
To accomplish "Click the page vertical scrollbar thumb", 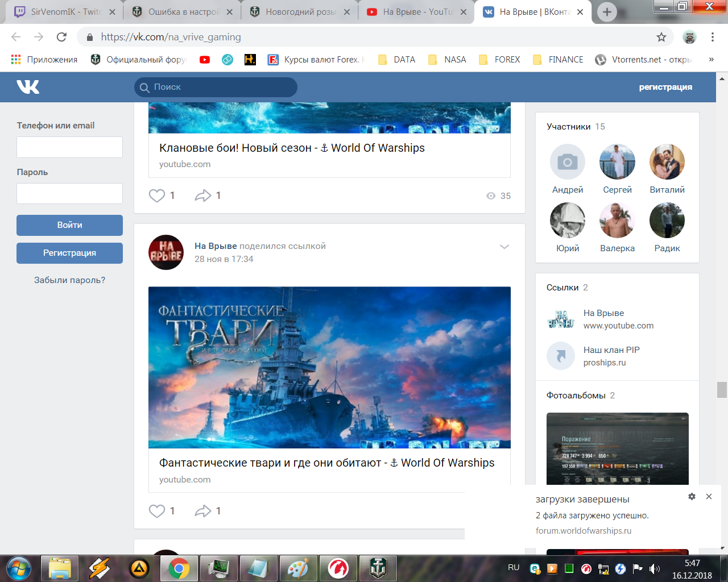I will [x=722, y=390].
